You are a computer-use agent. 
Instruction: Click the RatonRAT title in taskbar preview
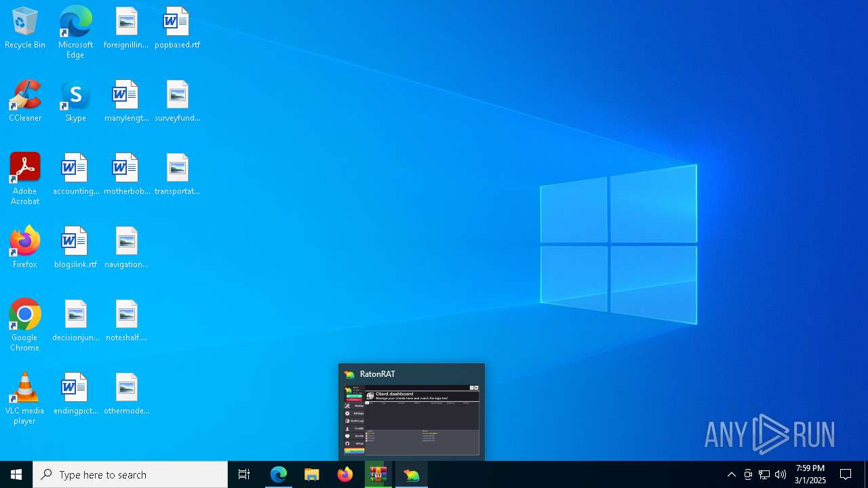(x=378, y=374)
